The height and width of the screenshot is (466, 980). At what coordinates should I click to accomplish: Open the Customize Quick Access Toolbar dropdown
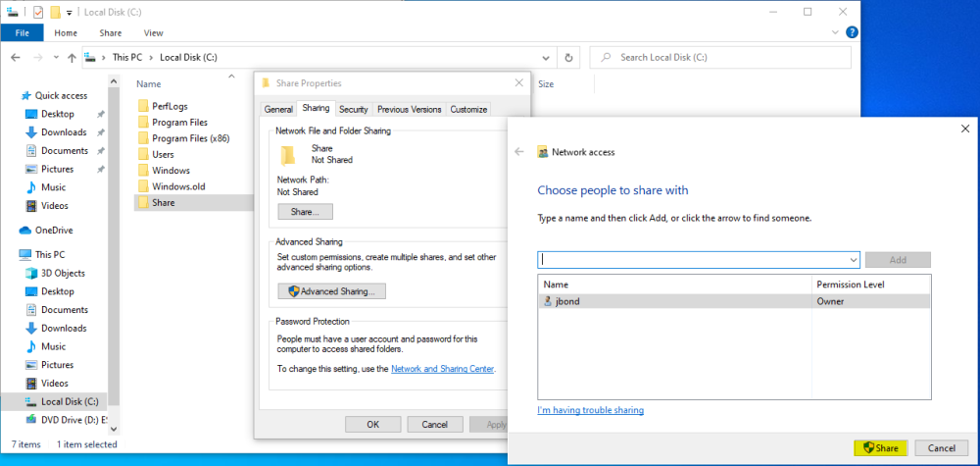[69, 13]
